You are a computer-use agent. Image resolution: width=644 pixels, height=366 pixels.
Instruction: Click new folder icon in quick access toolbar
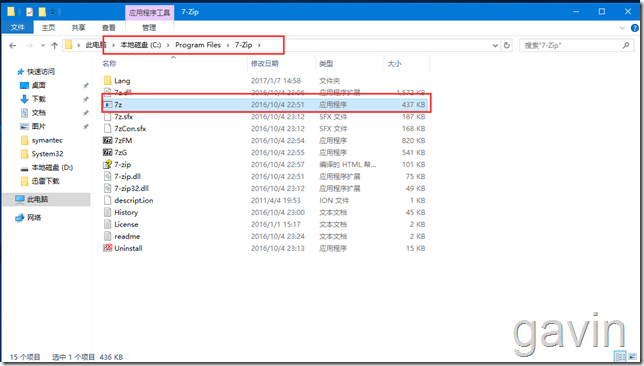(42, 12)
